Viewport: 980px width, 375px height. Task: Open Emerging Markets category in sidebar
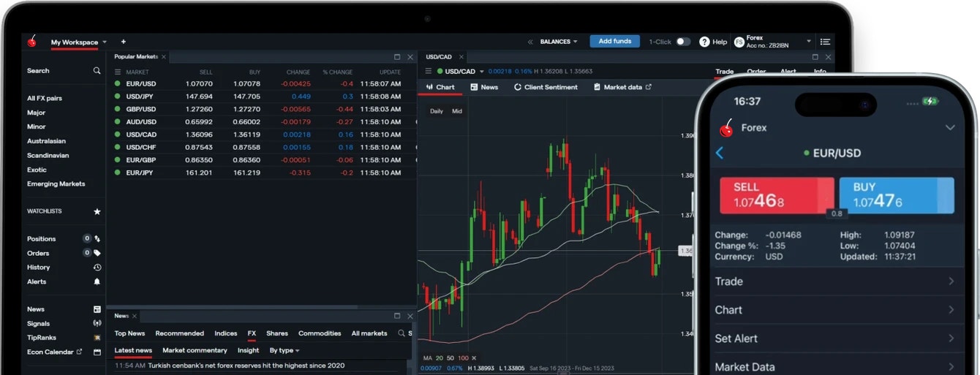(x=56, y=184)
